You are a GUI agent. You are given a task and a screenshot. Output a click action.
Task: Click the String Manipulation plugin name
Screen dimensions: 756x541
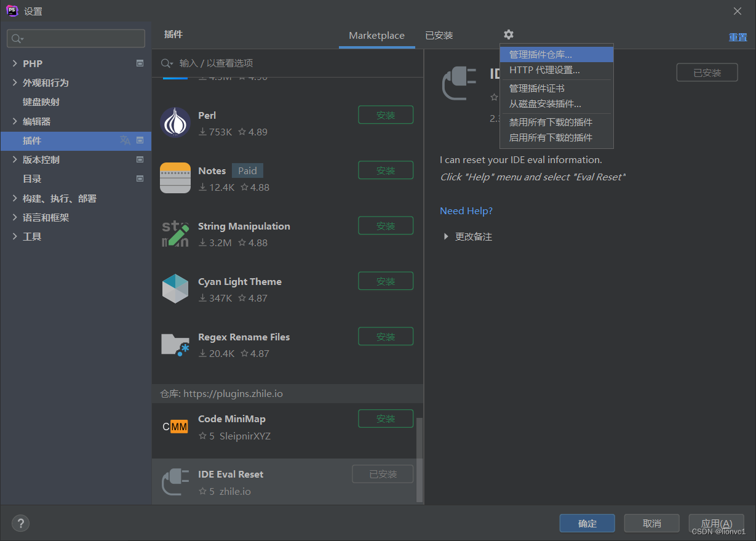pos(244,226)
